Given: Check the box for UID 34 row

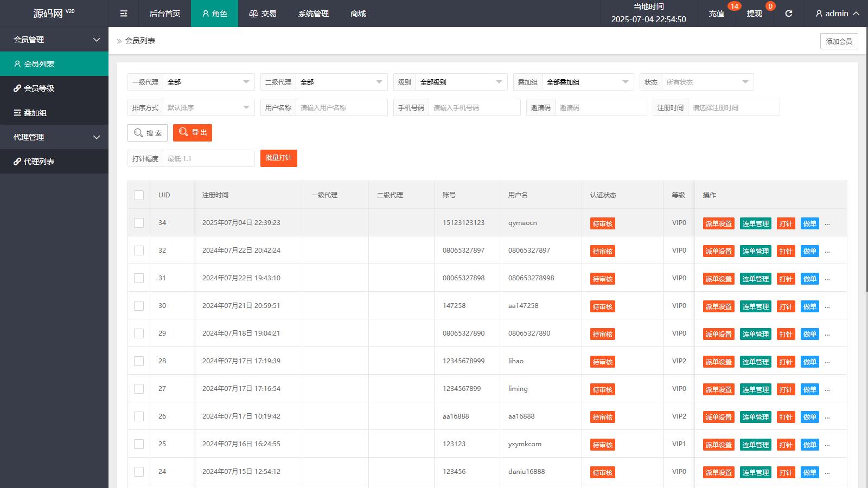Looking at the screenshot, I should 139,223.
